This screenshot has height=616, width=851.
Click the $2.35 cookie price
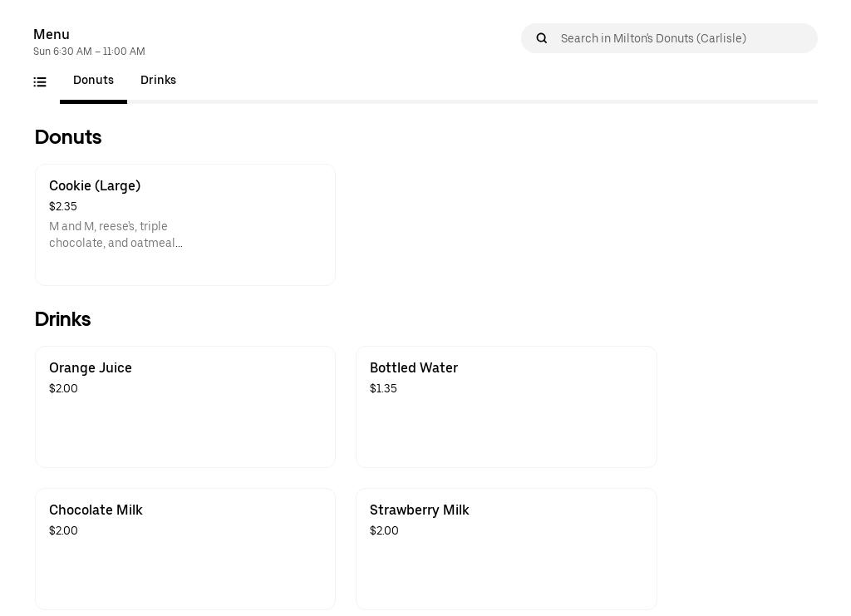(x=63, y=207)
